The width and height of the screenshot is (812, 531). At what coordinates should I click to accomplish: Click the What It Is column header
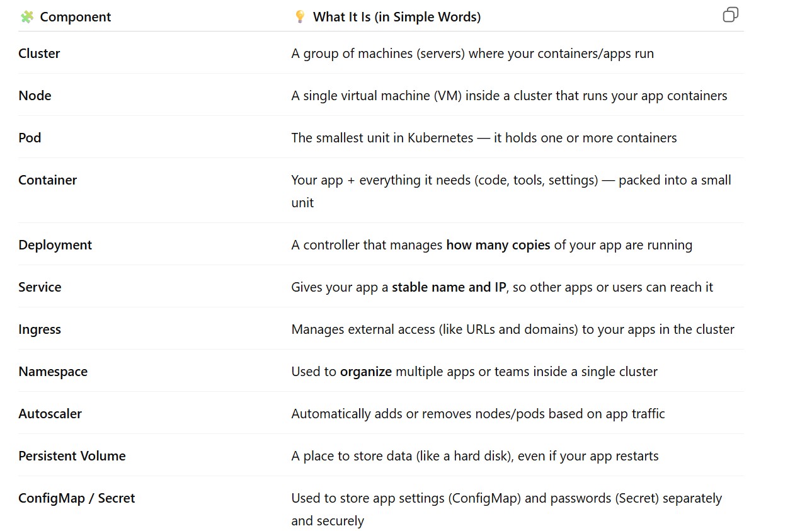coord(396,17)
